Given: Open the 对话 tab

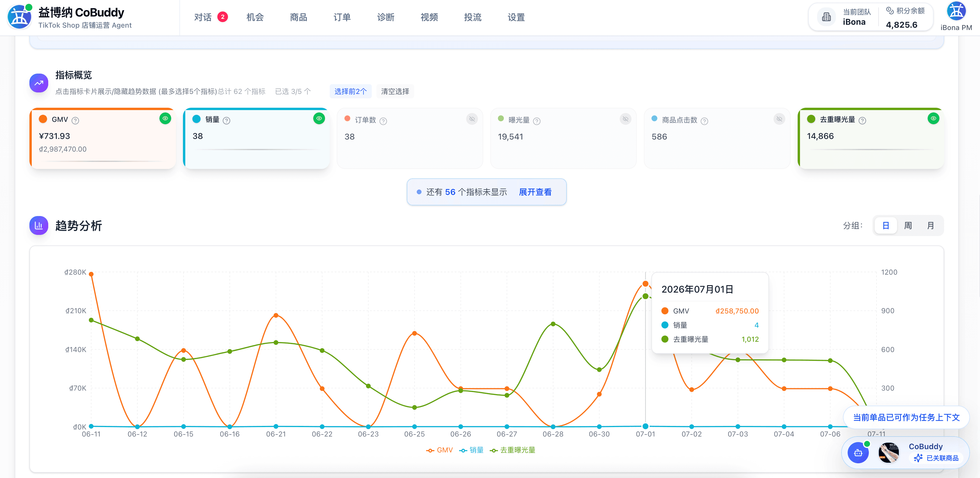Looking at the screenshot, I should coord(203,17).
